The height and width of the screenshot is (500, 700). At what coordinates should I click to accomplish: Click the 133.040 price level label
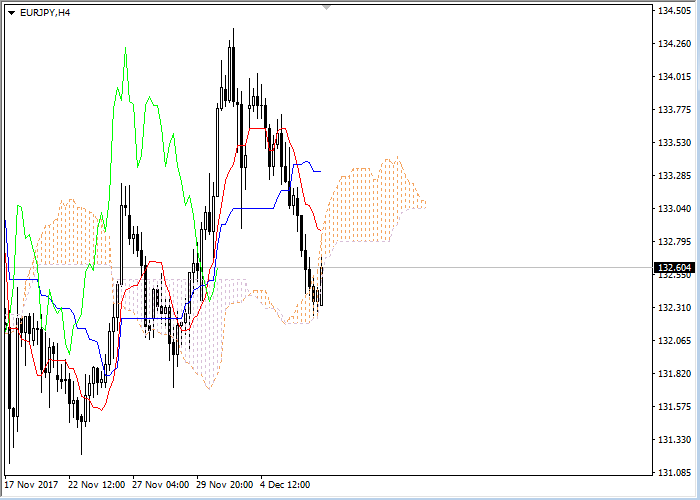click(675, 209)
